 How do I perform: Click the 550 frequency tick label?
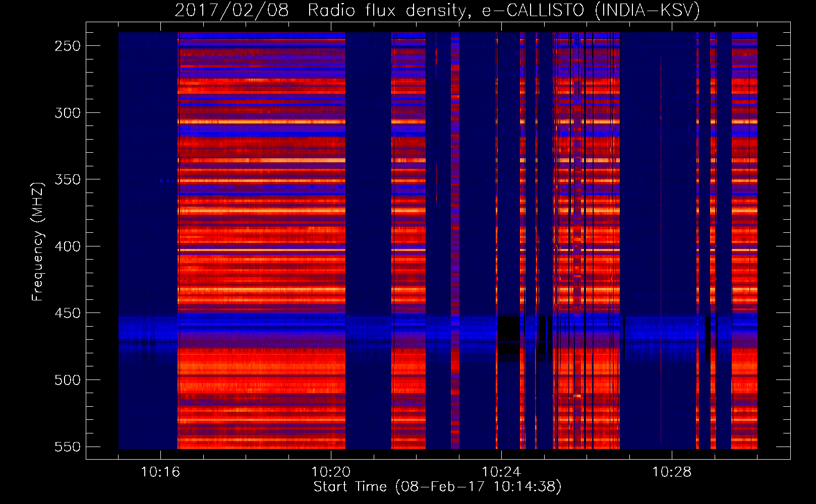click(68, 447)
